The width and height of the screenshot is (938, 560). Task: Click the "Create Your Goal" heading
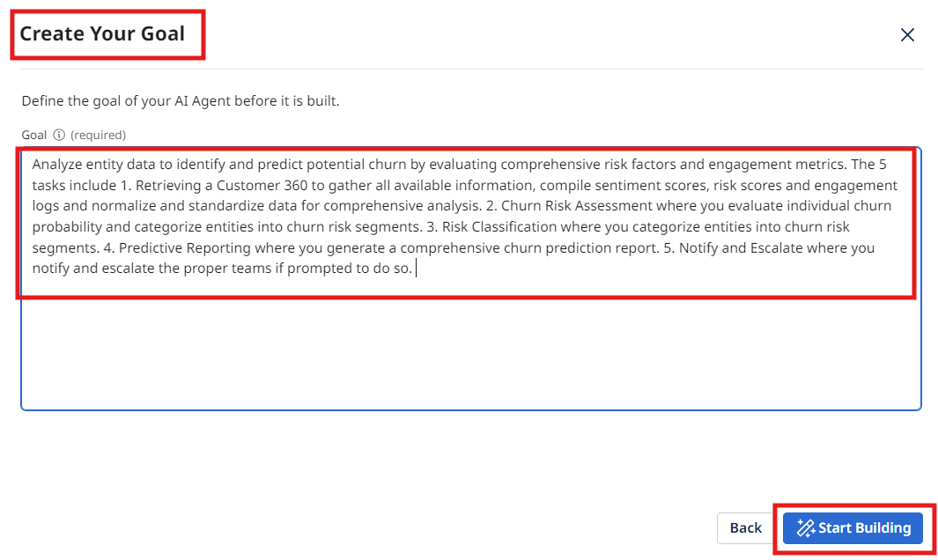(102, 34)
